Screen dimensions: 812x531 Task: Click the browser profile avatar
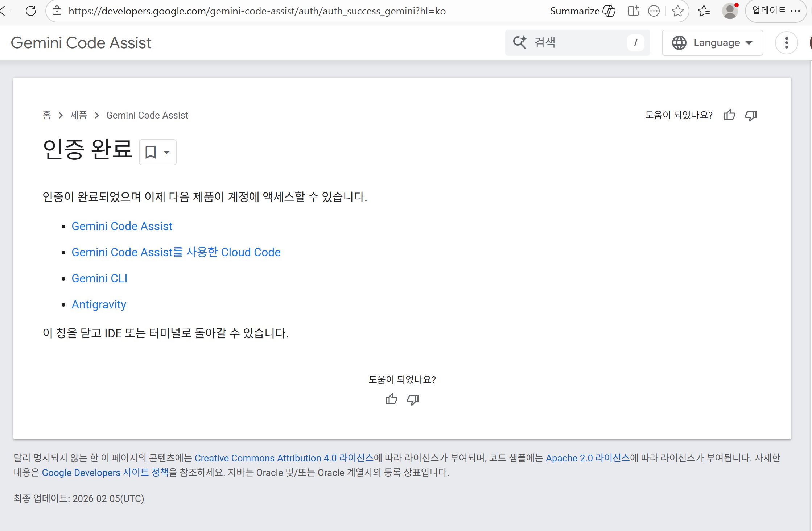coord(730,11)
